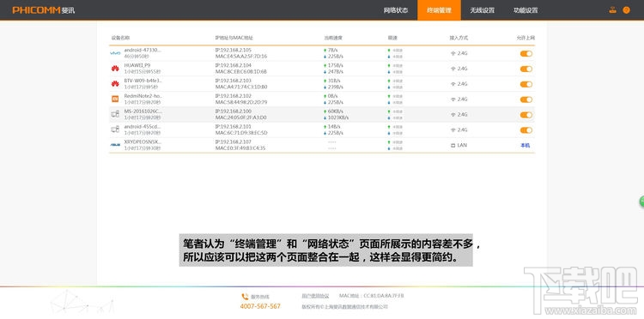Disable internet access for BTV-W09
Image resolution: width=644 pixels, height=319 pixels.
[526, 84]
